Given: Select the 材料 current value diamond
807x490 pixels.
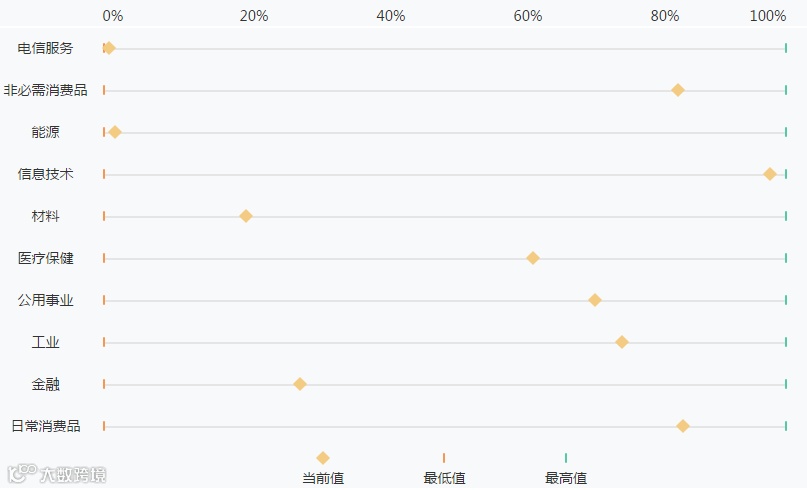Looking at the screenshot, I should (x=246, y=216).
